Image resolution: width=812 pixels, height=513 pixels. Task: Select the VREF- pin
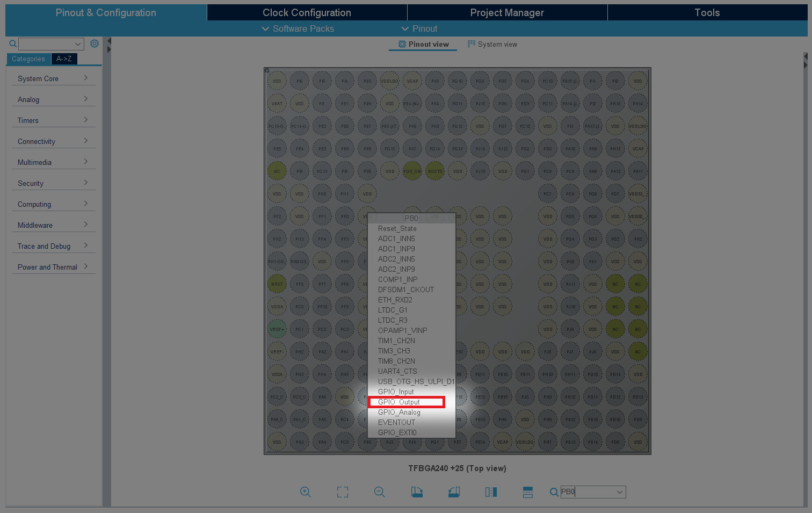[277, 352]
